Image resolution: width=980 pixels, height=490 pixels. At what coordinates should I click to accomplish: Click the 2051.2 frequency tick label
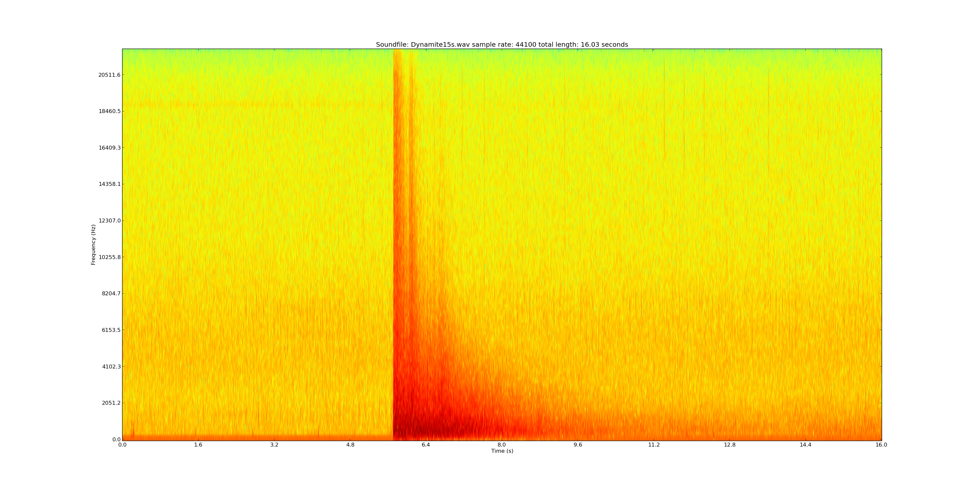point(111,403)
